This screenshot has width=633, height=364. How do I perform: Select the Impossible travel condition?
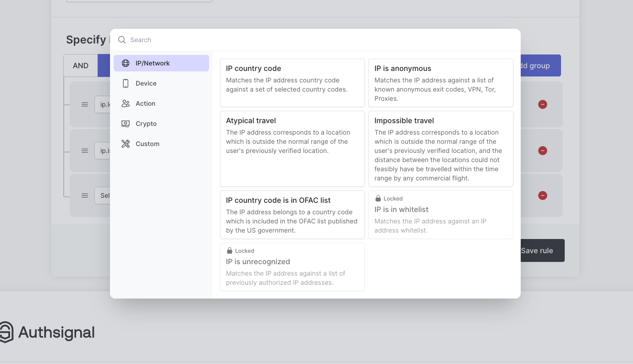coord(440,148)
